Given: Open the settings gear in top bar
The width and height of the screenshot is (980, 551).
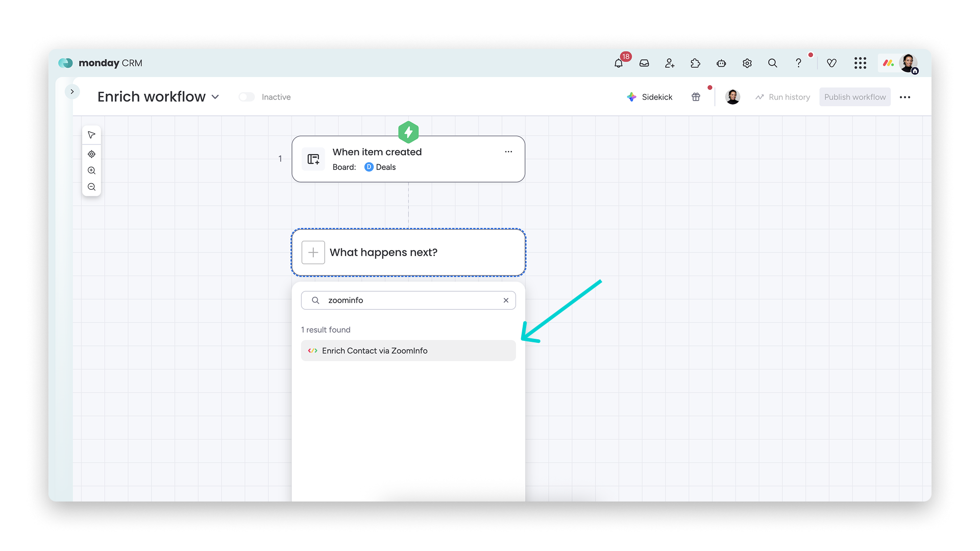Looking at the screenshot, I should pos(747,63).
